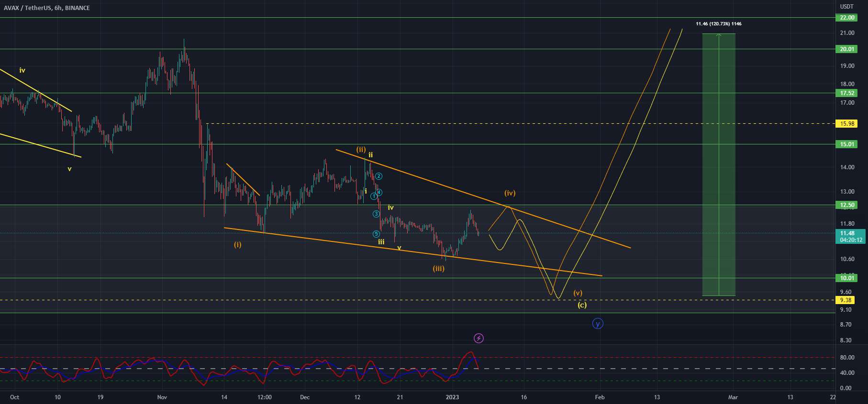Click the 8.70 tick on price axis
The image size is (868, 404).
[x=846, y=325]
